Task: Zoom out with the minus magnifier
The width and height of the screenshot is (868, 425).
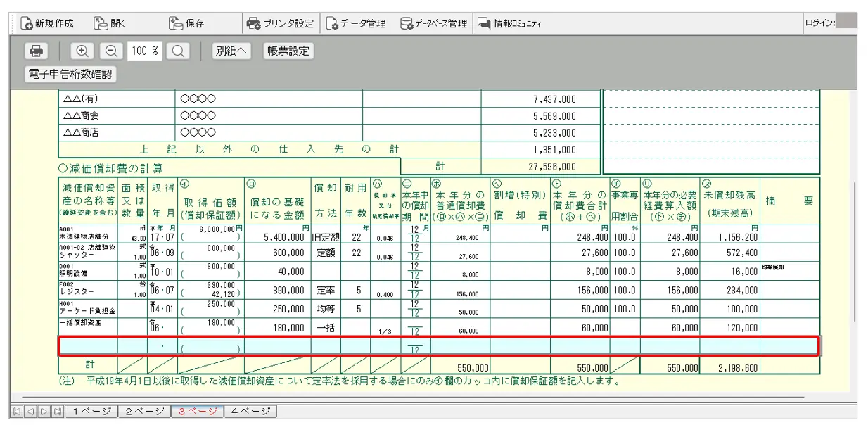Action: coord(110,51)
